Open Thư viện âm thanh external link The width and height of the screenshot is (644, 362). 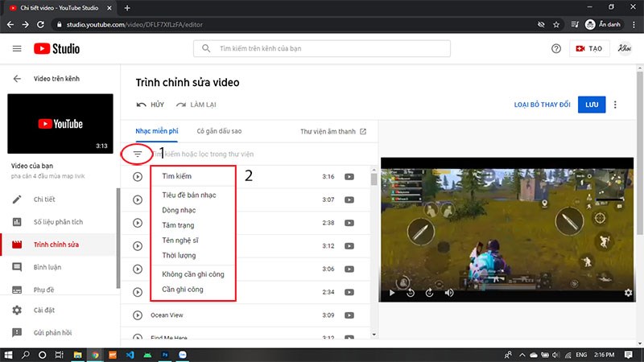333,131
